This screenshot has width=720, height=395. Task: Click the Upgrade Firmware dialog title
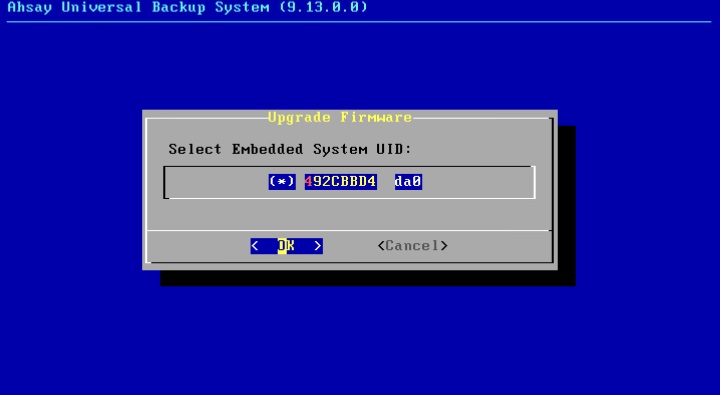340,118
